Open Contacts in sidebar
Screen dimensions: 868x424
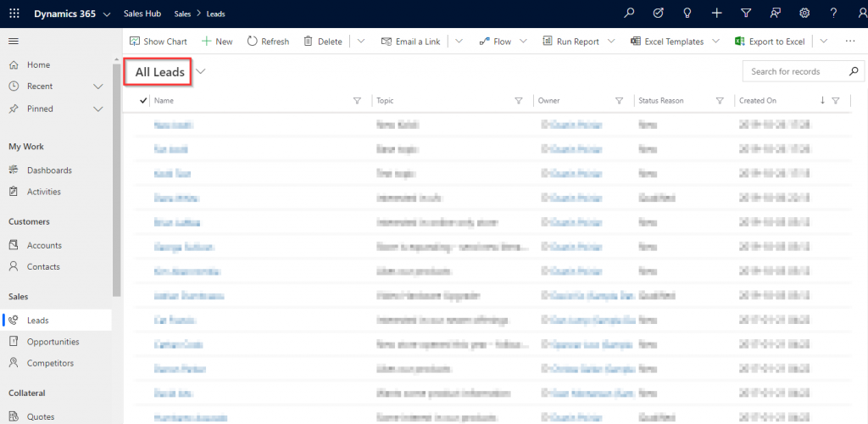(55, 267)
